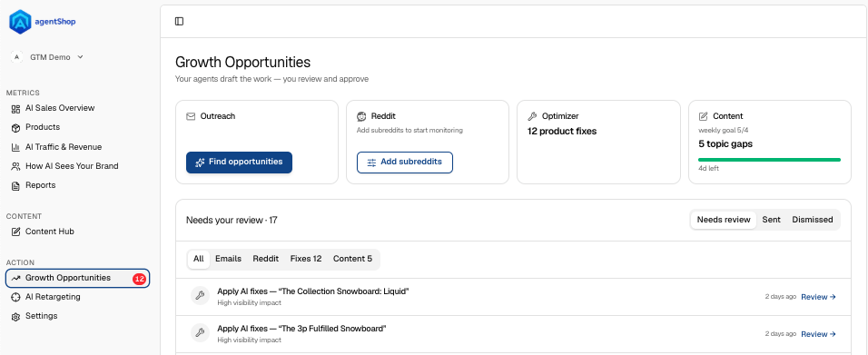
Task: Click the Growth Opportunities trend arrow icon
Action: coord(15,278)
